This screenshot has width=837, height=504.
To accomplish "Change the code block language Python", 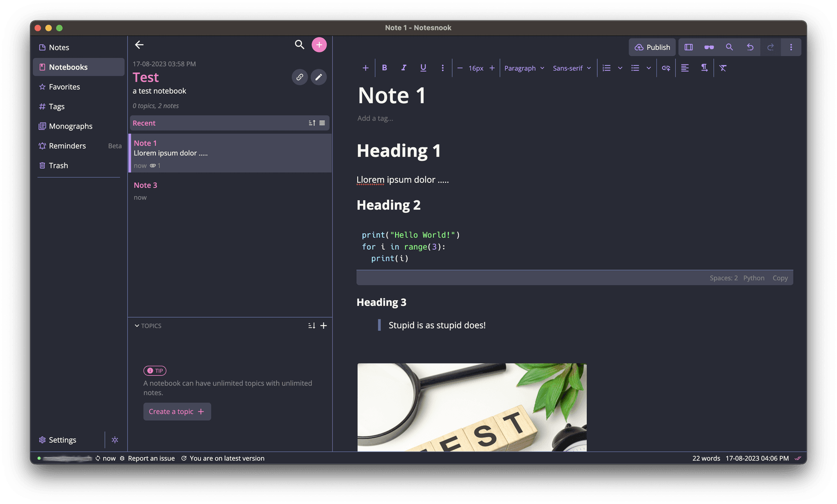I will pyautogui.click(x=754, y=278).
